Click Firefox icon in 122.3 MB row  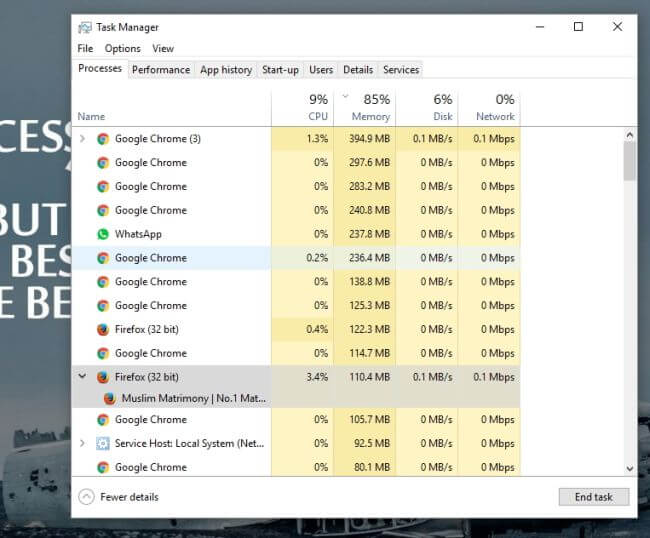pos(103,330)
